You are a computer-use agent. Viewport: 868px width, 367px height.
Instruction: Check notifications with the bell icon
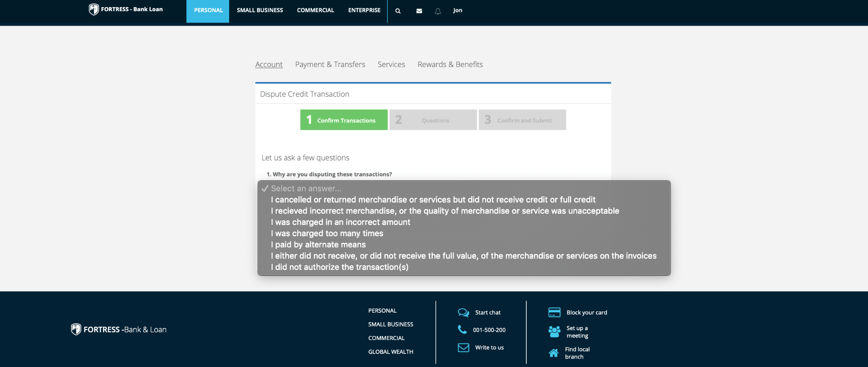pyautogui.click(x=438, y=11)
